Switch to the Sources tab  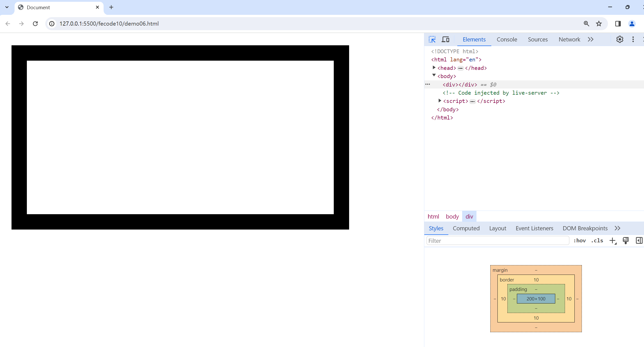[x=538, y=39]
